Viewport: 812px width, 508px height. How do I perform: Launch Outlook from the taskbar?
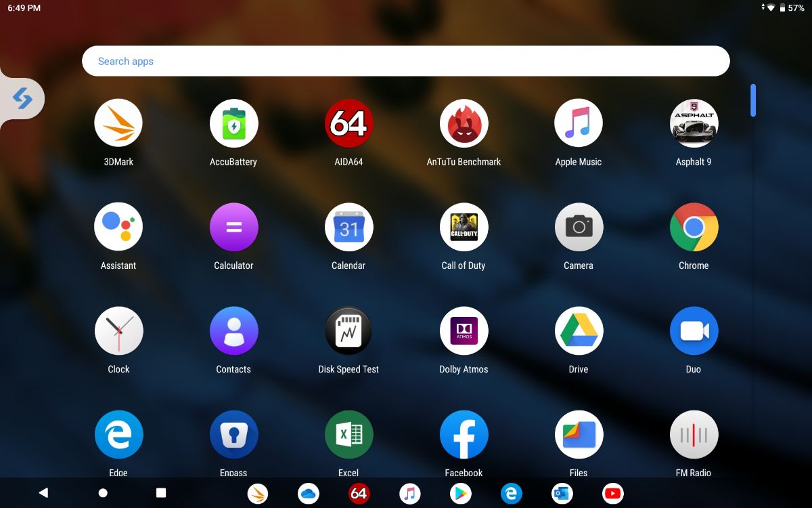click(562, 494)
